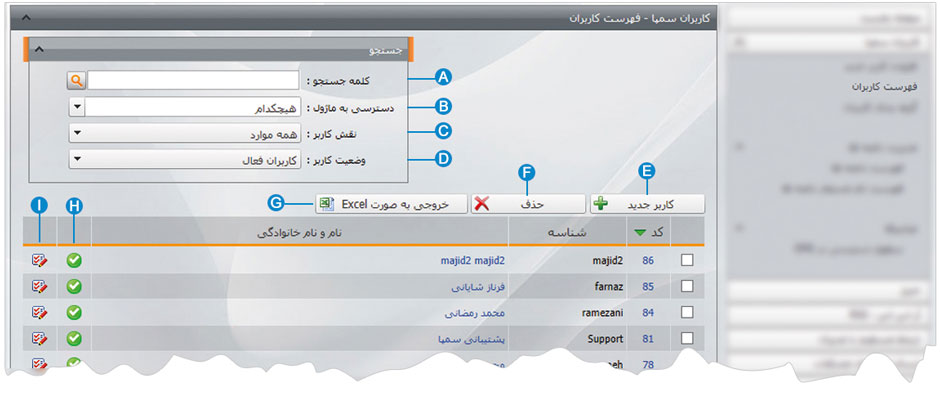Click inside the کلمه جستجو text field
Screen dimensions: 940x403
point(193,80)
